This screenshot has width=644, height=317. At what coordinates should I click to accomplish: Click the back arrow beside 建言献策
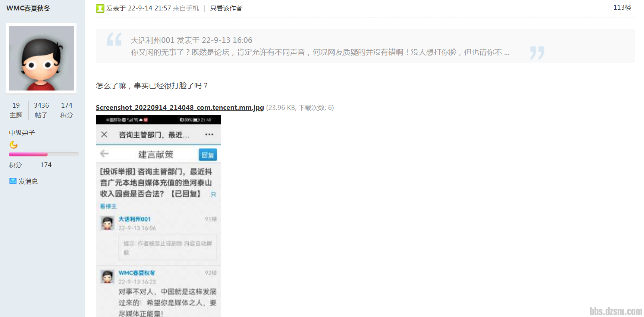(x=105, y=154)
